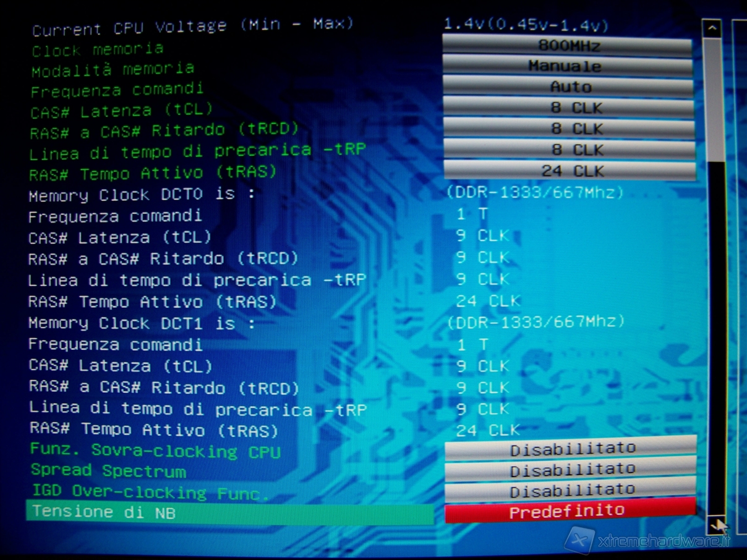Image resolution: width=747 pixels, height=560 pixels.
Task: Click the scroll down arrow icon
Action: [716, 525]
